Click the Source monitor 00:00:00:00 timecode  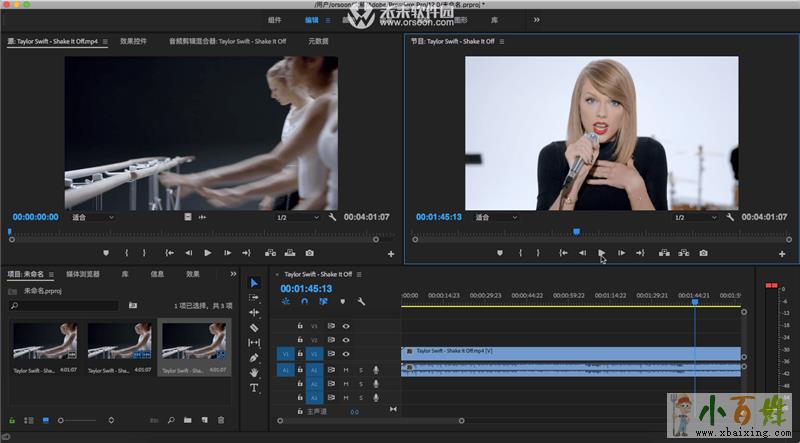coord(36,217)
